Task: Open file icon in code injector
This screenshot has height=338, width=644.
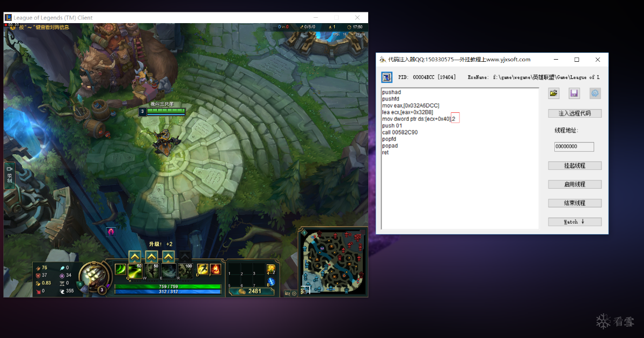Action: pyautogui.click(x=554, y=94)
